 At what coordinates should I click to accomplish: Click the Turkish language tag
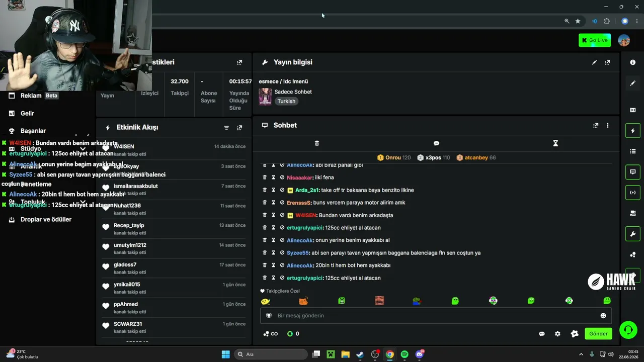click(x=286, y=101)
